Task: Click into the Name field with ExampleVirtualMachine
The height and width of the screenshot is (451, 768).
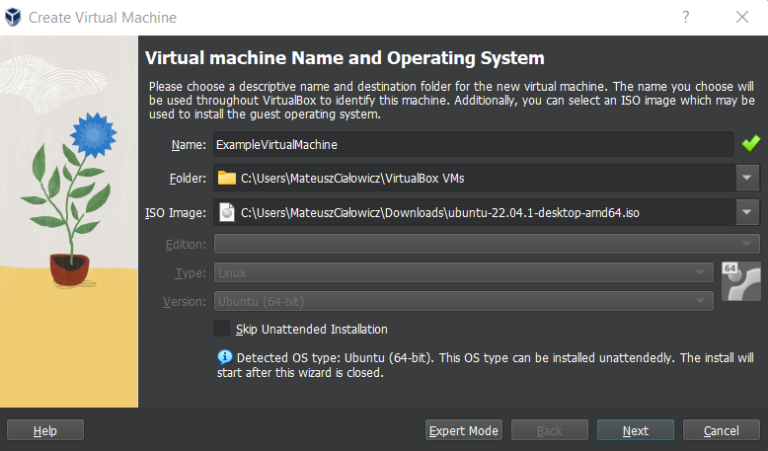Action: tap(472, 144)
